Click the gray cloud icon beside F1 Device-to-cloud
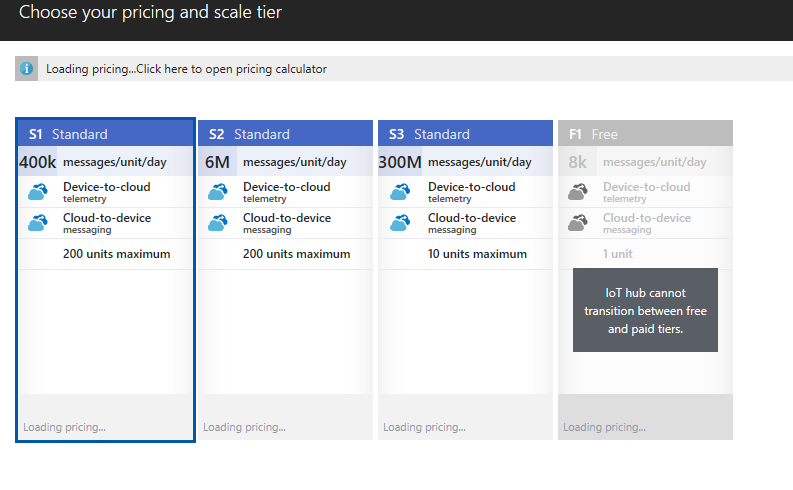This screenshot has width=793, height=490. 578,192
